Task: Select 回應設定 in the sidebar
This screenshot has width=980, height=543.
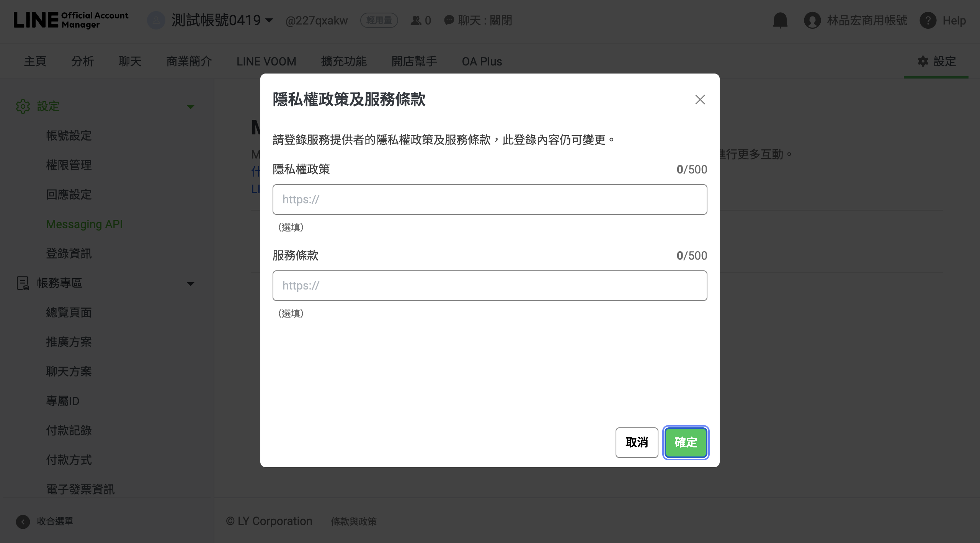Action: click(69, 195)
